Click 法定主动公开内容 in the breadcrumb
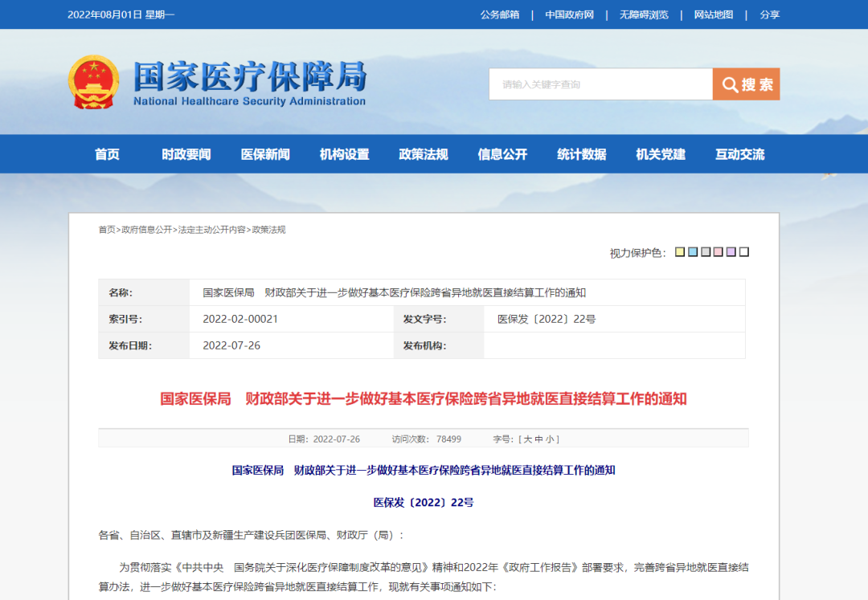Viewport: 868px width, 600px height. click(x=211, y=230)
